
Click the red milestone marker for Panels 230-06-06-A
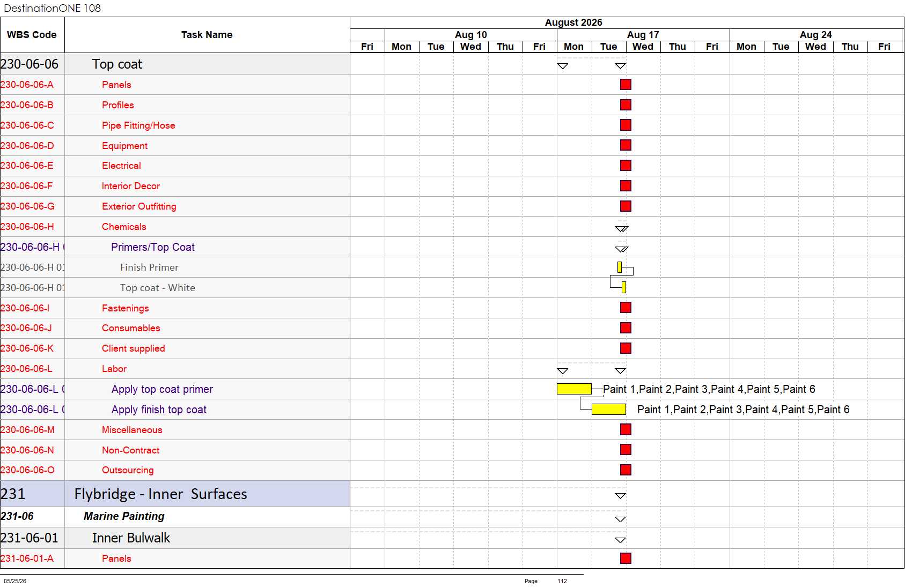pos(626,85)
